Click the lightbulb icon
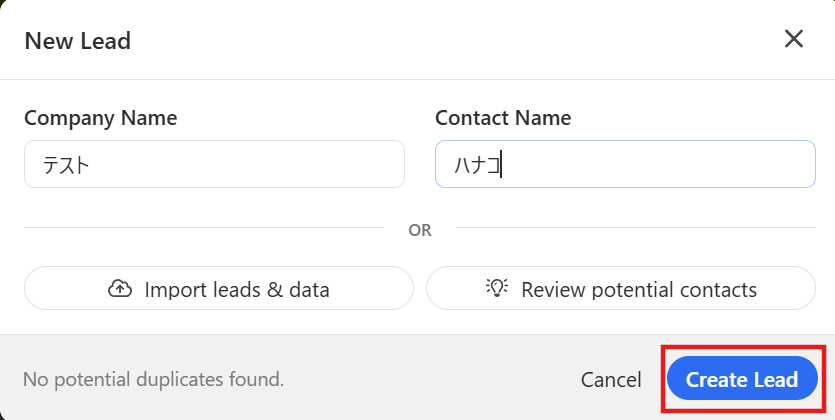 [x=497, y=288]
